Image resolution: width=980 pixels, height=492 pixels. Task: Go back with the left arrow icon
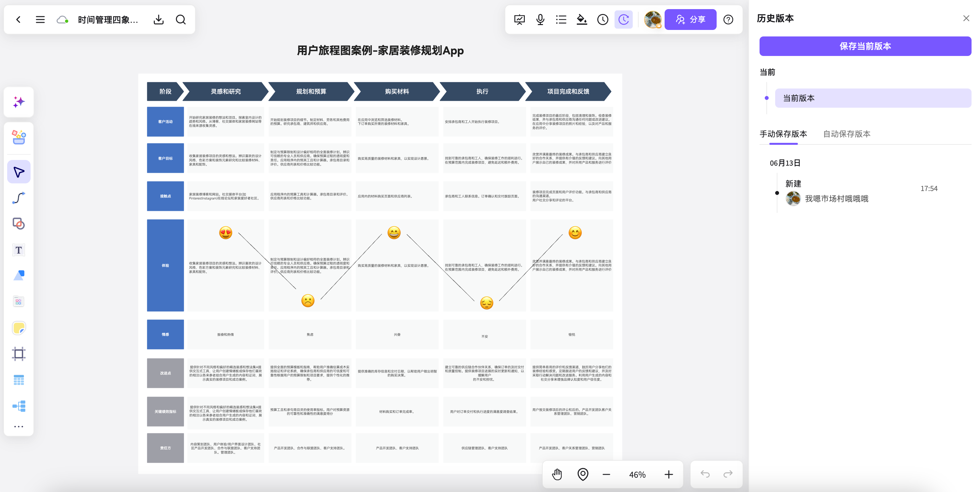pos(18,20)
